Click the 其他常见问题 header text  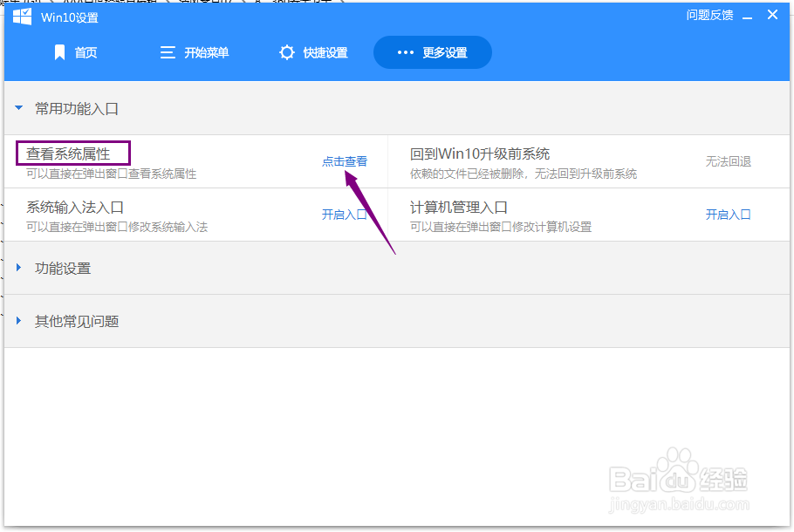tap(77, 322)
